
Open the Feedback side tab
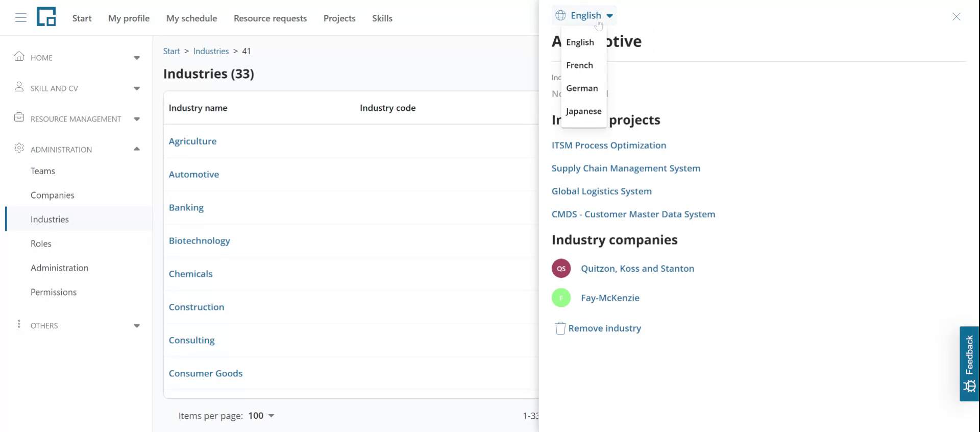(969, 364)
